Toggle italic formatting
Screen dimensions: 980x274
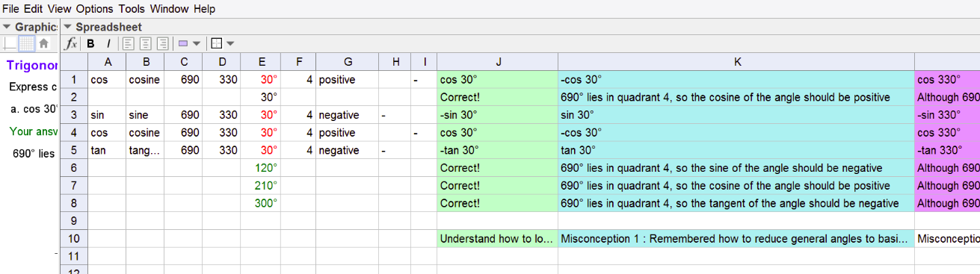tap(108, 43)
